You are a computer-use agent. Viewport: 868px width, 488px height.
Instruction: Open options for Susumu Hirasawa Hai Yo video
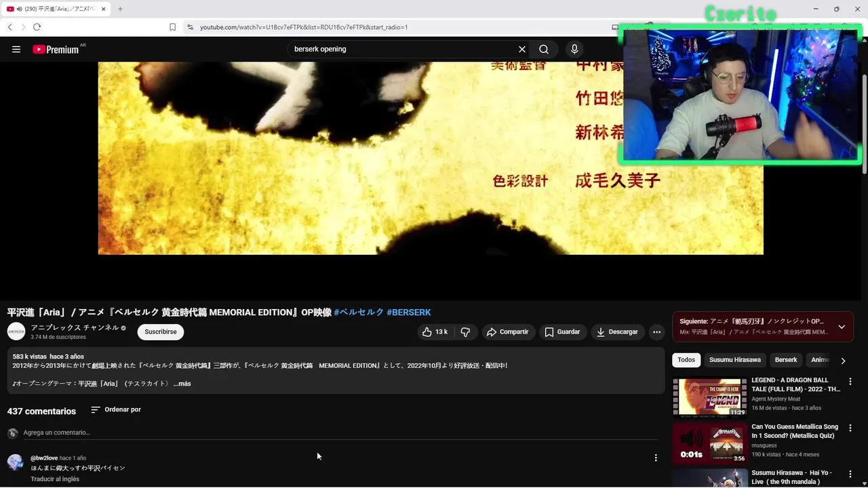pos(850,474)
